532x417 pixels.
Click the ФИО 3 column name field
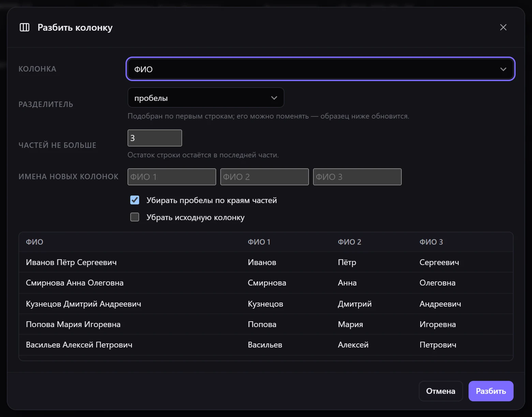pyautogui.click(x=357, y=177)
